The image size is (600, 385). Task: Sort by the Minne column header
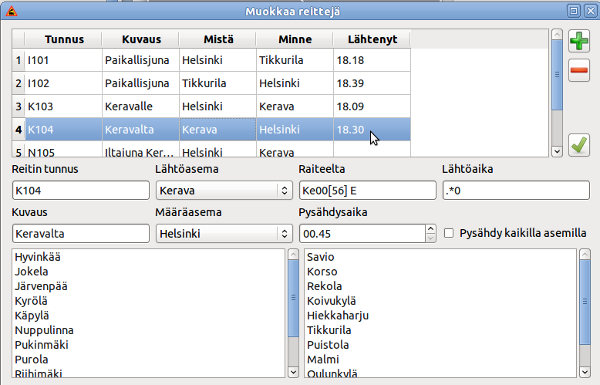[x=295, y=39]
